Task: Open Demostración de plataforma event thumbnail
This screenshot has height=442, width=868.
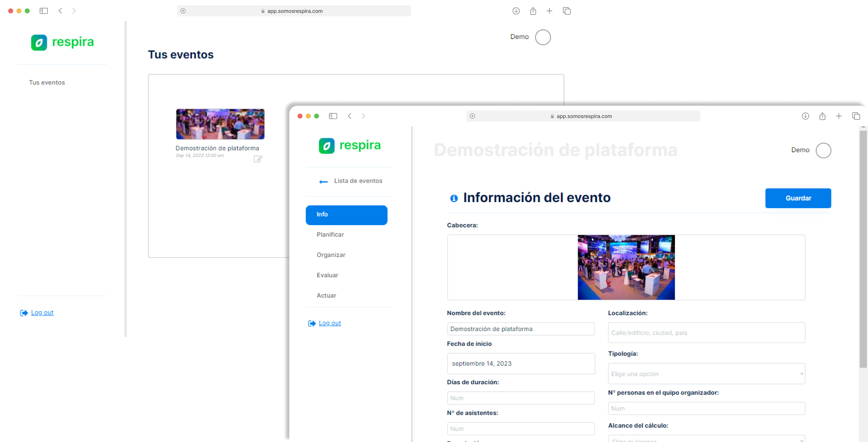Action: (220, 124)
